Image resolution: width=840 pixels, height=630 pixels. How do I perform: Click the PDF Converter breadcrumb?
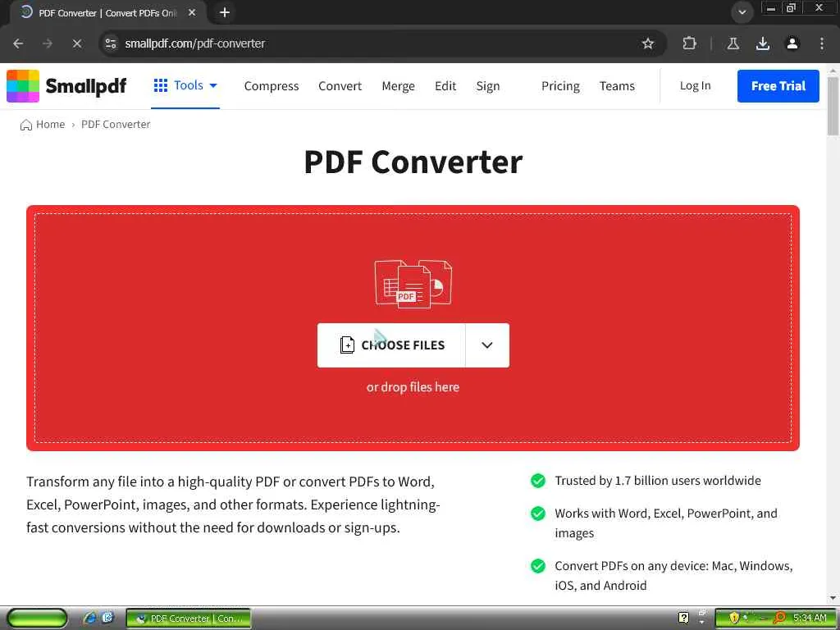(x=116, y=125)
